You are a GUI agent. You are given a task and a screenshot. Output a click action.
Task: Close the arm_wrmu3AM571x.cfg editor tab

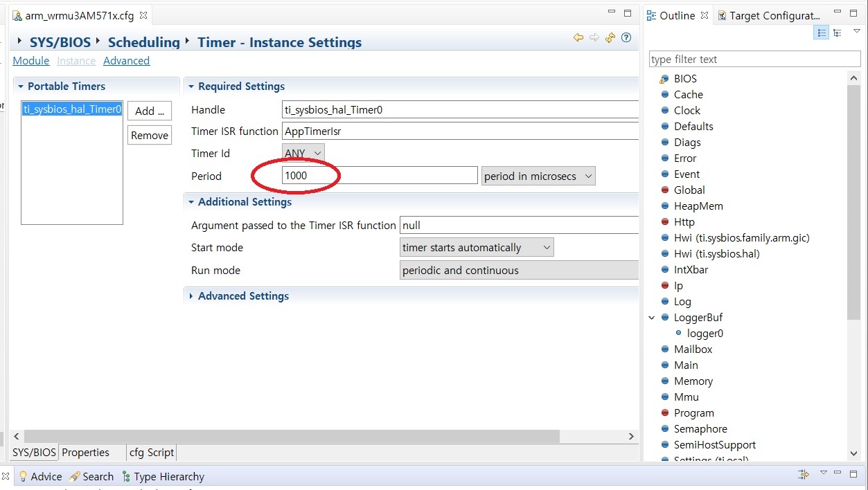point(143,15)
